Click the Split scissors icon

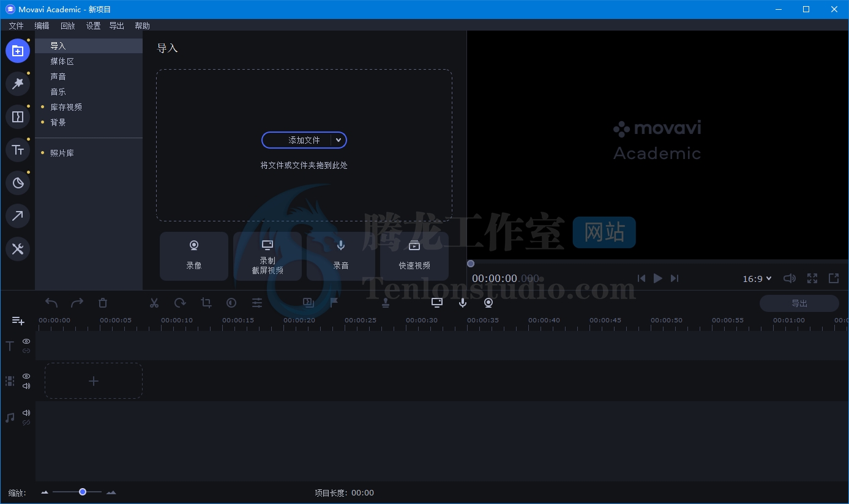point(154,303)
